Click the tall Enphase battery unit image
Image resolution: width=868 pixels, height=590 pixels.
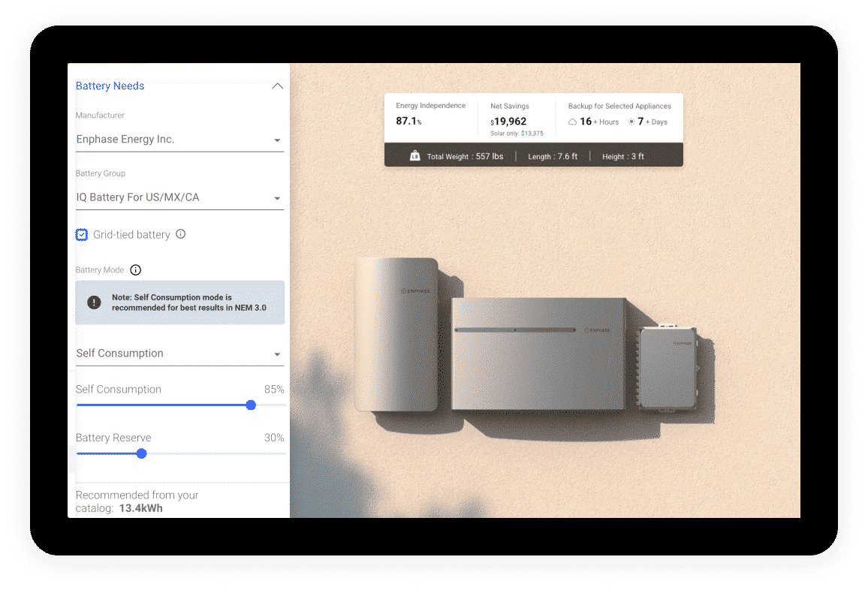(x=396, y=335)
